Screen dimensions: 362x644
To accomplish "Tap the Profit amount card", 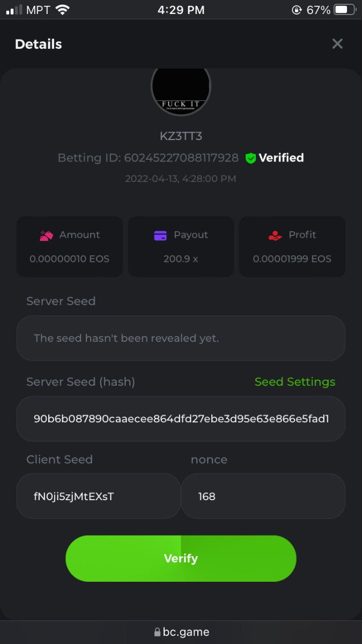I will tap(292, 247).
